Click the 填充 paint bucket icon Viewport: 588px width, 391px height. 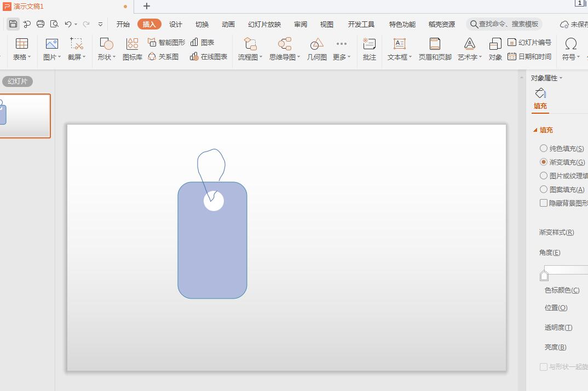tap(540, 93)
